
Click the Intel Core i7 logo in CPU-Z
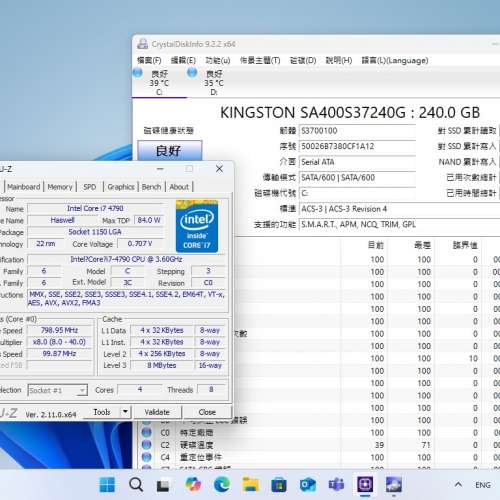(197, 226)
